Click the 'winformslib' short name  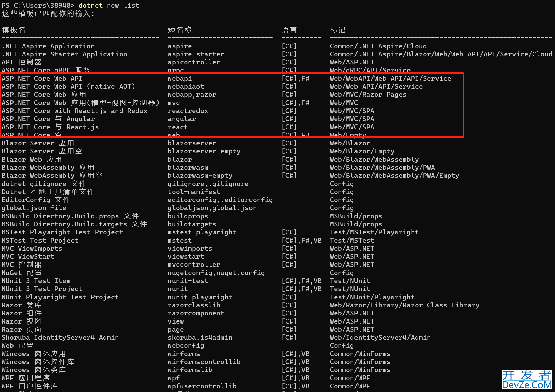190,370
